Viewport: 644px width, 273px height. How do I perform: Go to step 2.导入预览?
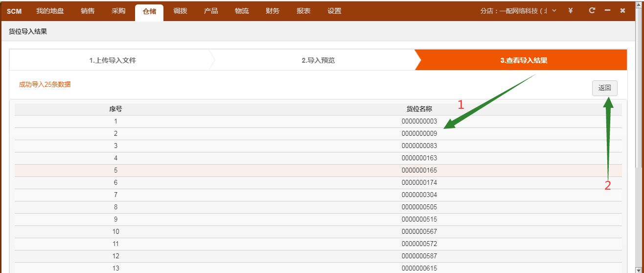(318, 60)
